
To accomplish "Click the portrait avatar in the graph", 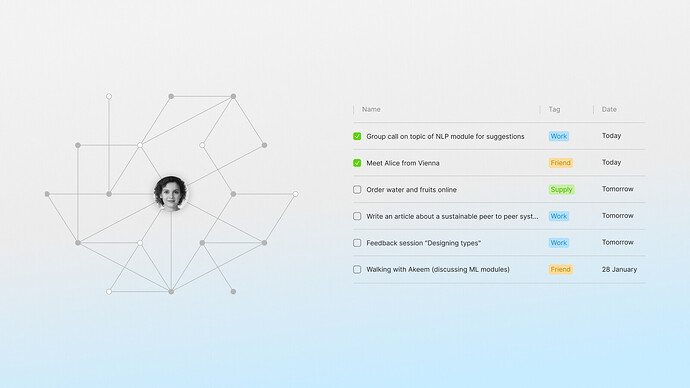I will click(x=171, y=194).
